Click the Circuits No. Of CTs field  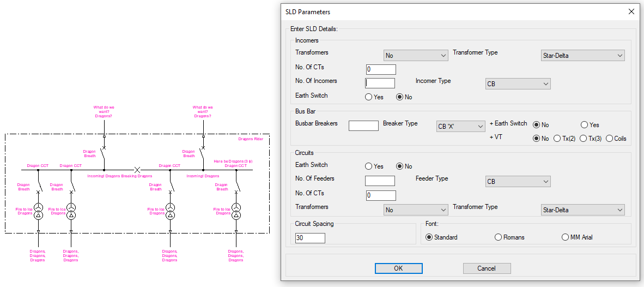click(x=381, y=195)
